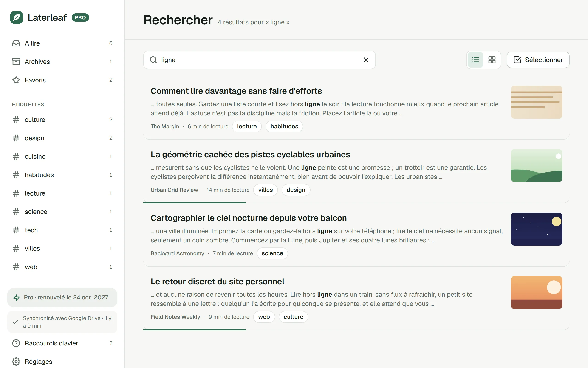The width and height of the screenshot is (588, 368).
Task: Filter by the habitudes tag in sidebar
Action: pyautogui.click(x=62, y=175)
